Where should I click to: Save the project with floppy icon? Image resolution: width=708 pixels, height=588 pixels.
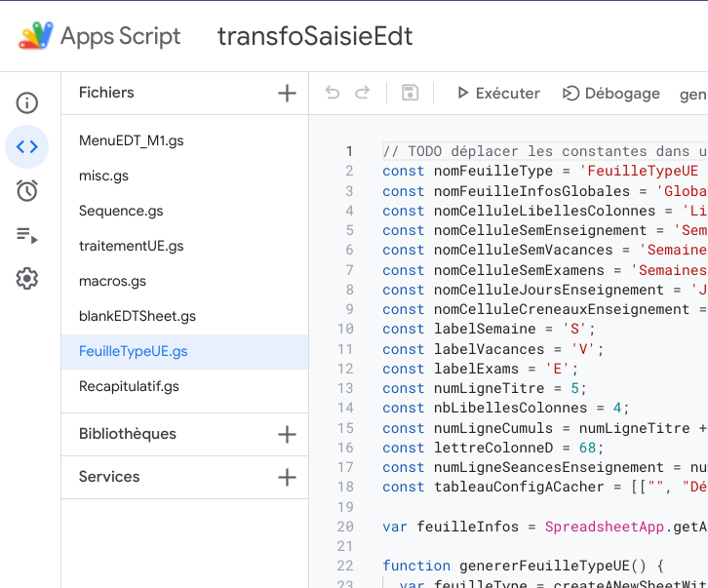pos(410,93)
